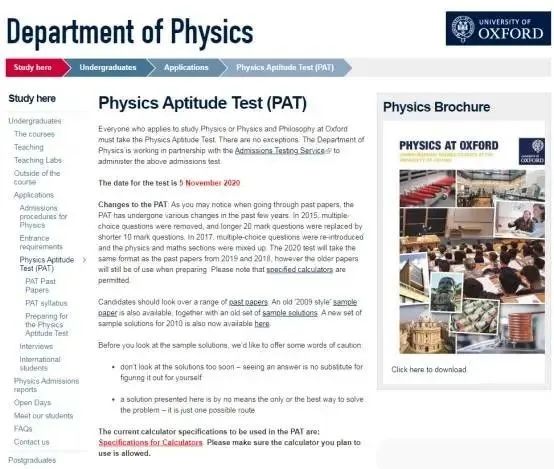554x469 pixels.
Task: Go to the Undergraduates breadcrumb
Action: [x=108, y=68]
